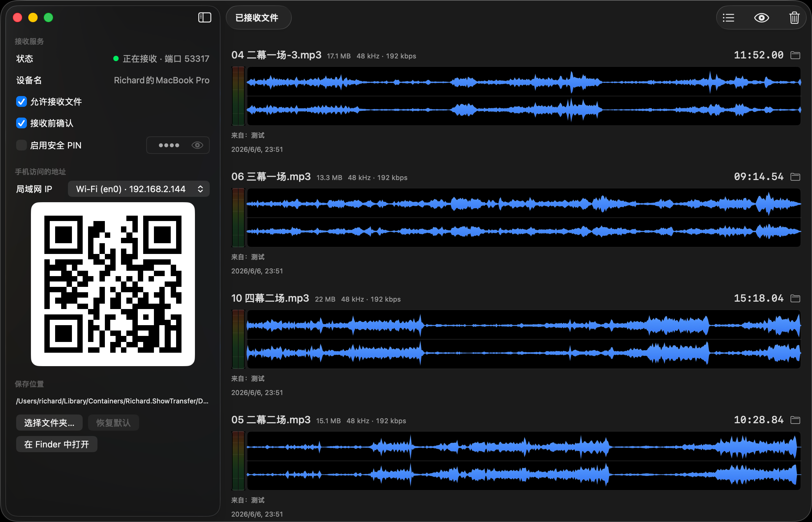The height and width of the screenshot is (522, 812).
Task: Click 17.1 MB size label
Action: (x=339, y=56)
